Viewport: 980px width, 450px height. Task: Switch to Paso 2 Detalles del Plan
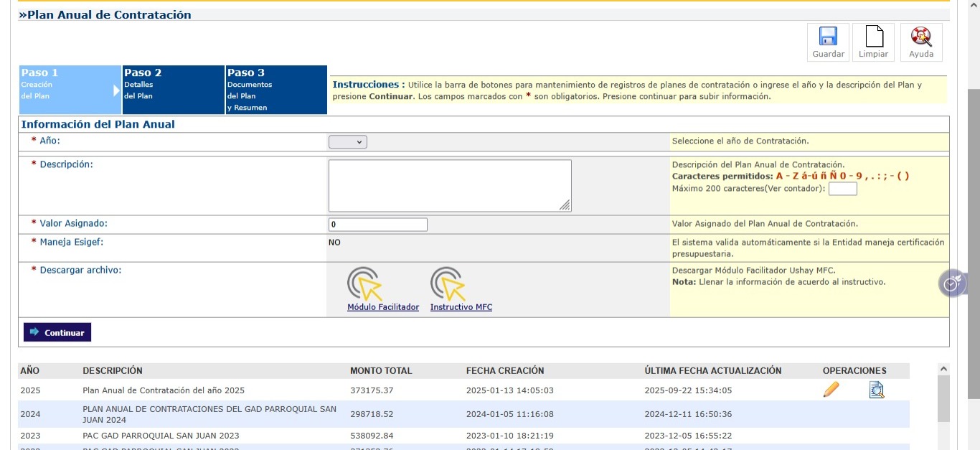173,90
